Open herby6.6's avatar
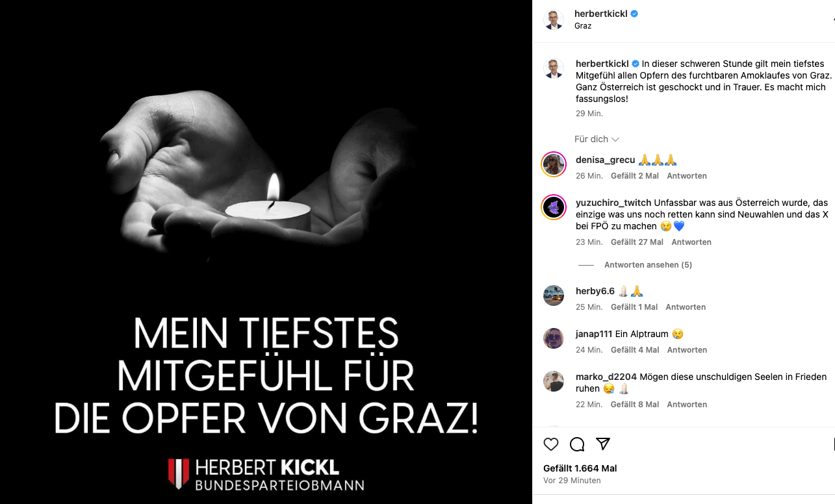The width and height of the screenshot is (835, 504). pyautogui.click(x=554, y=295)
